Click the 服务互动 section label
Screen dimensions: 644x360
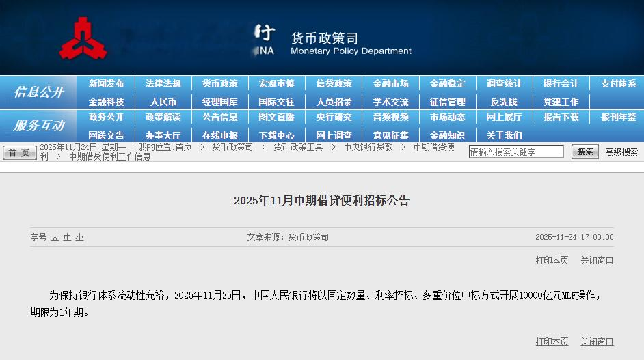(x=38, y=126)
